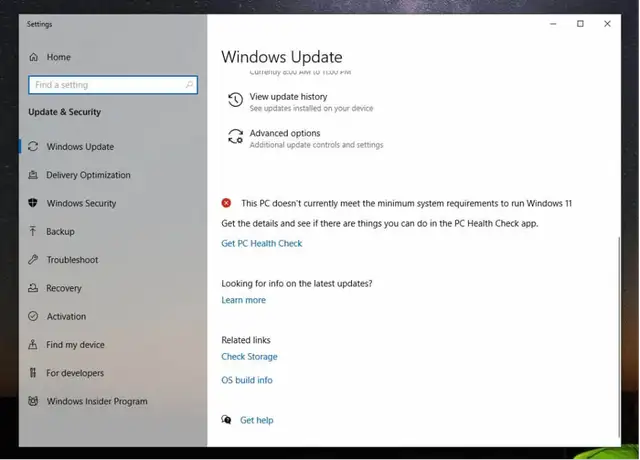640x460 pixels.
Task: Click 'Looking for info on the latest updates?' text
Action: pyautogui.click(x=297, y=283)
